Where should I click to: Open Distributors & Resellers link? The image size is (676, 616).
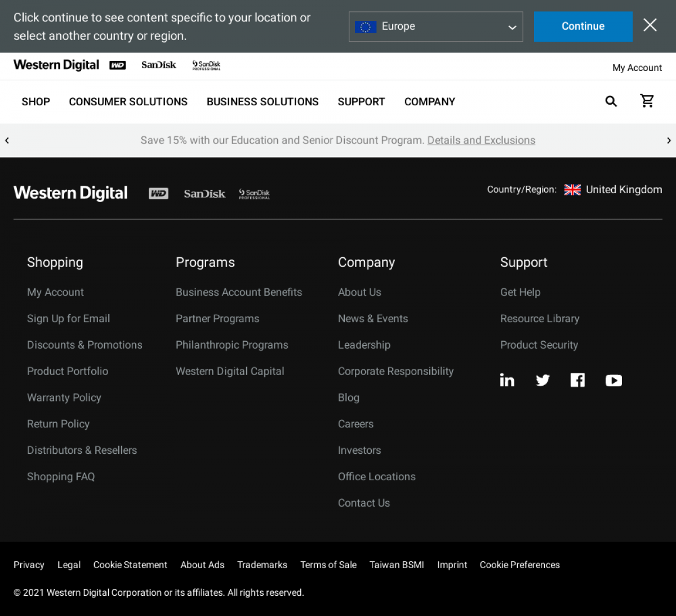(x=82, y=450)
